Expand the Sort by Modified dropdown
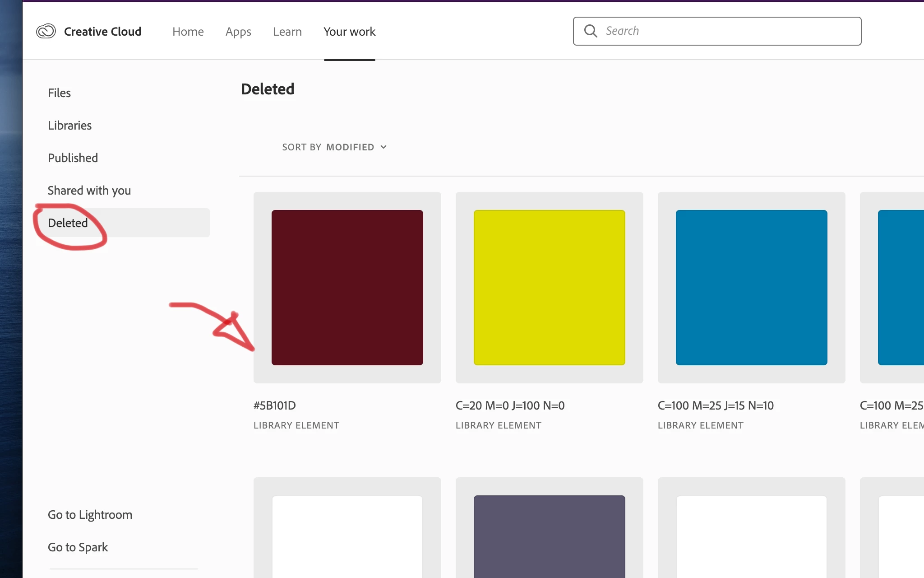 pyautogui.click(x=334, y=147)
